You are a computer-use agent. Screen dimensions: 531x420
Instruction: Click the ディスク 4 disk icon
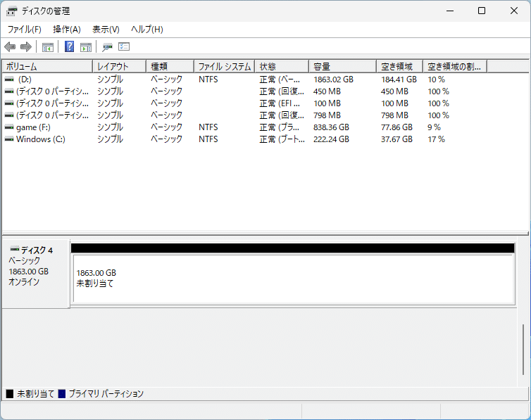tap(15, 249)
